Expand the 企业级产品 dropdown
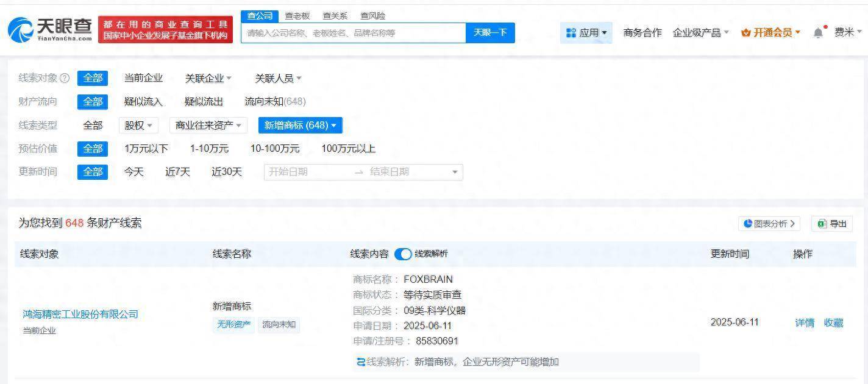This screenshot has height=384, width=868. click(700, 33)
